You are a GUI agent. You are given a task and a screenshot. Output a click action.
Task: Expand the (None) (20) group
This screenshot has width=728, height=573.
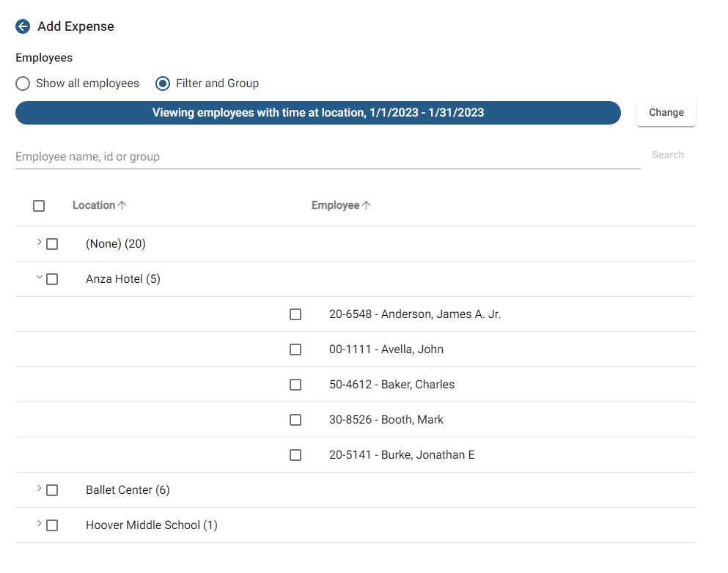click(x=40, y=242)
